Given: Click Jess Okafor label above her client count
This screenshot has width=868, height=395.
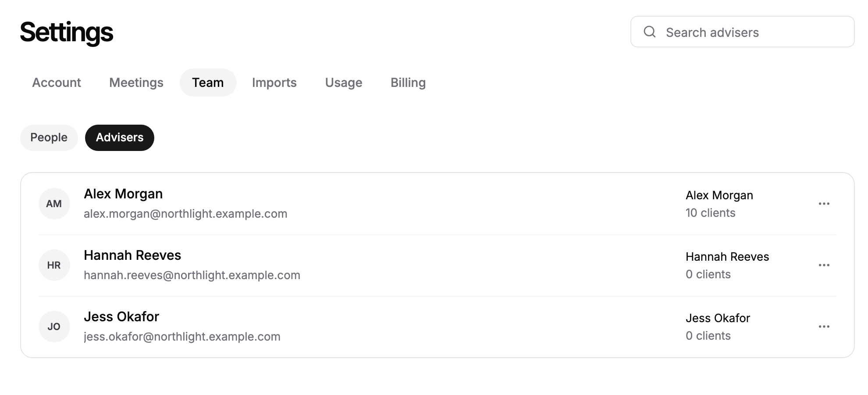Looking at the screenshot, I should [718, 318].
